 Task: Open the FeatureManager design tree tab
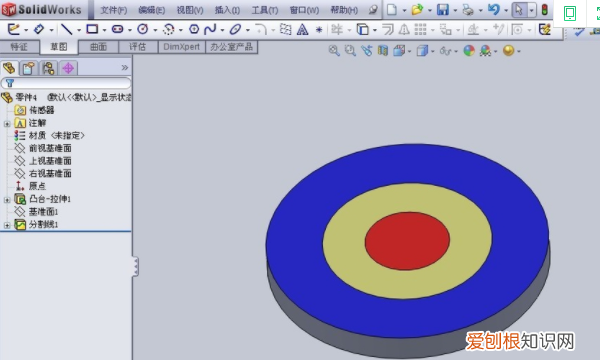pos(9,68)
